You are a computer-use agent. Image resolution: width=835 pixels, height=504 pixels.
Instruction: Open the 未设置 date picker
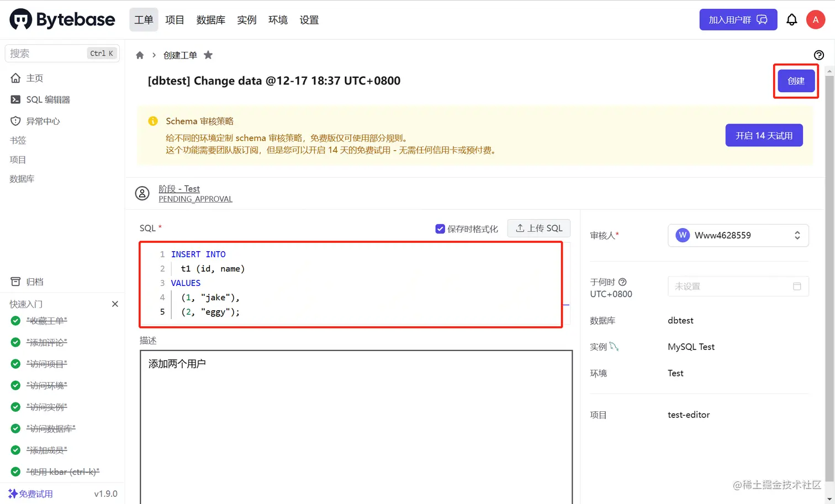coord(738,286)
